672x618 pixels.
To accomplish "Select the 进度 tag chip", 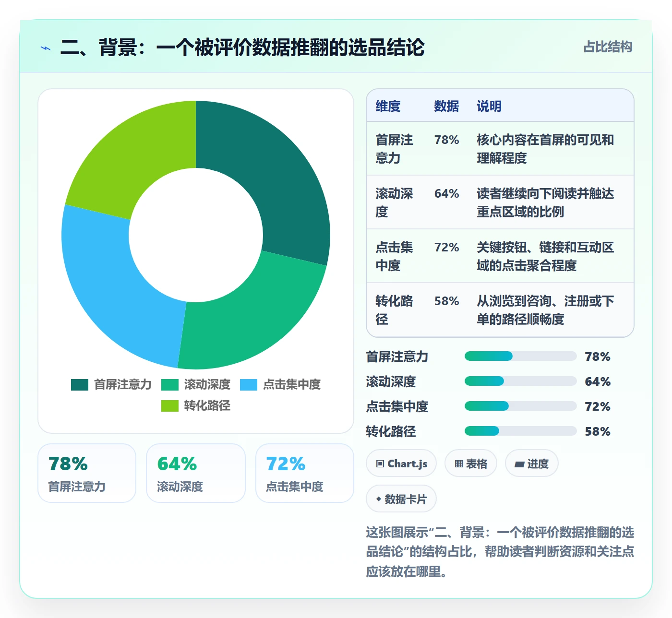I will (532, 463).
